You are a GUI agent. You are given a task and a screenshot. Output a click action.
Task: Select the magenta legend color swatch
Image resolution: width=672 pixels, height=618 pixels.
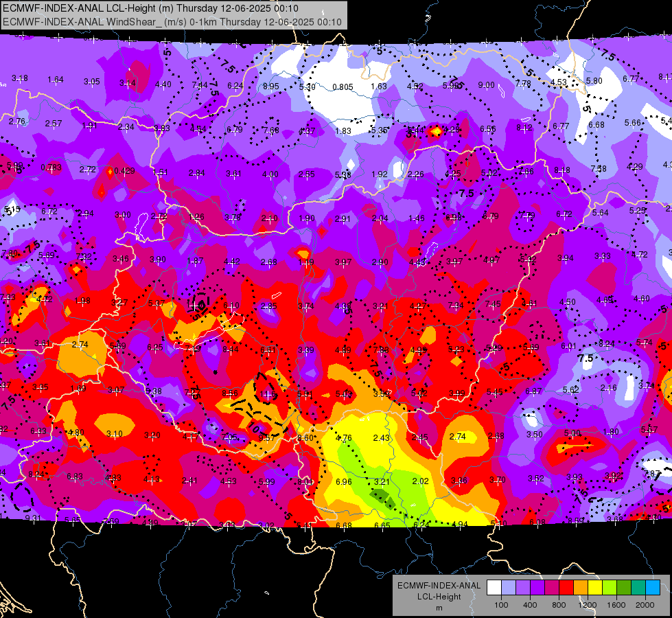pos(552,588)
